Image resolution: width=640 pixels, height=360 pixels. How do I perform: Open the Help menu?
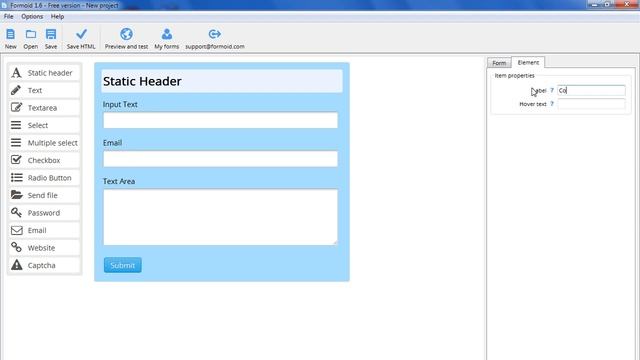point(58,16)
